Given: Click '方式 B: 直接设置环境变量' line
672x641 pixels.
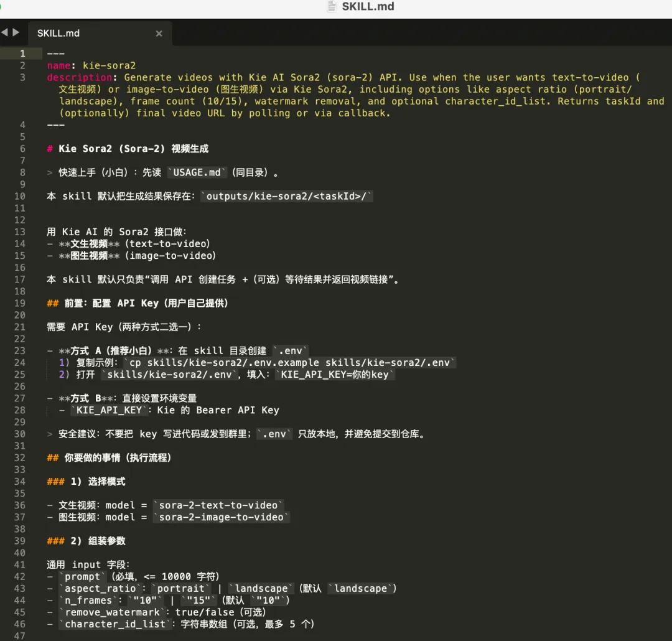Looking at the screenshot, I should coord(122,398).
